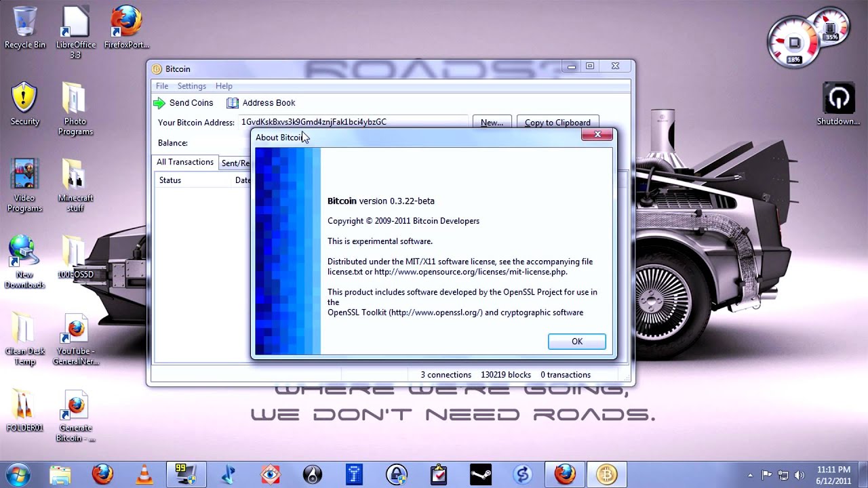Select the All Transactions tab
Viewport: 868px width, 488px height.
click(185, 162)
